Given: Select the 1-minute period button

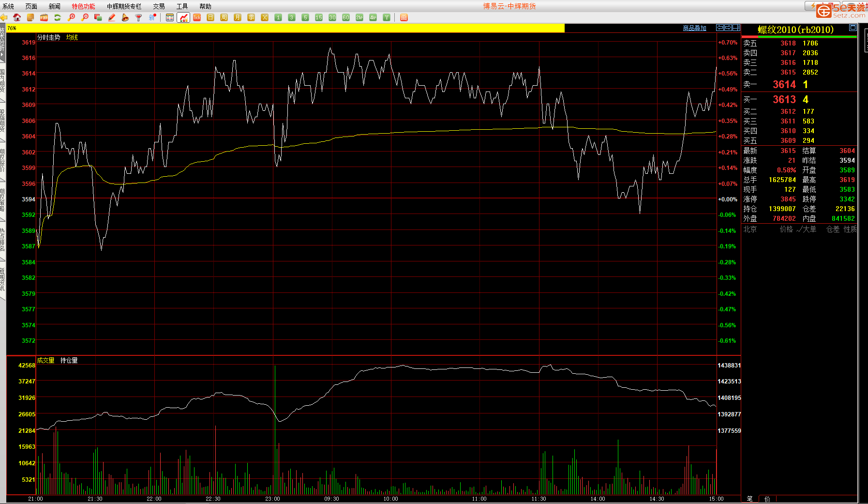Looking at the screenshot, I should (x=278, y=17).
